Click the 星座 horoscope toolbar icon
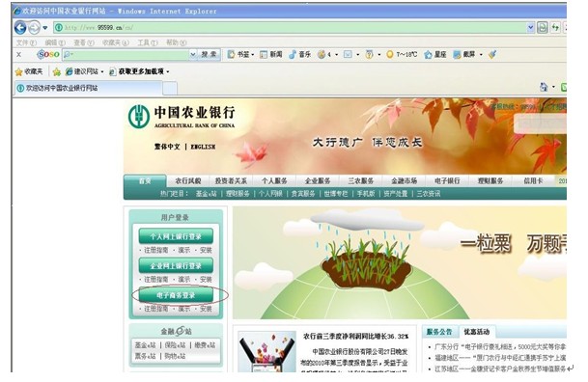The width and height of the screenshot is (588, 382). point(435,55)
